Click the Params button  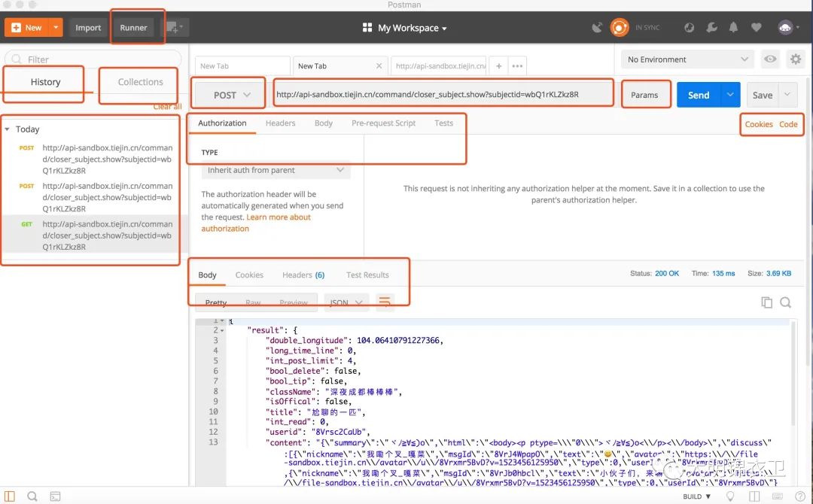coord(644,95)
